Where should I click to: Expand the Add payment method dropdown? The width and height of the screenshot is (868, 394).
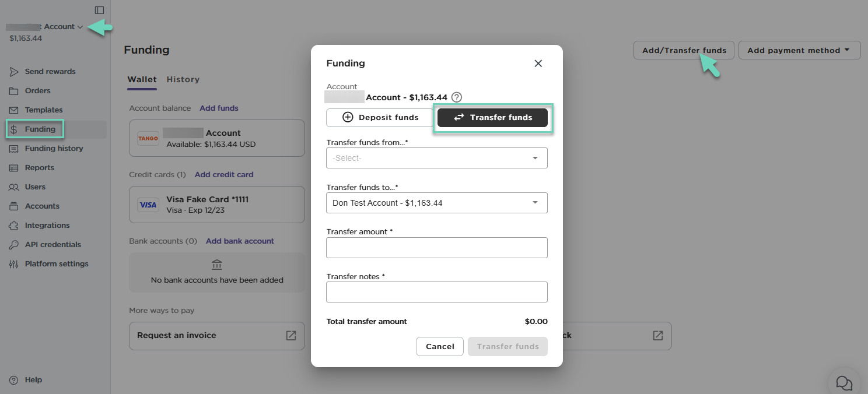click(x=799, y=50)
